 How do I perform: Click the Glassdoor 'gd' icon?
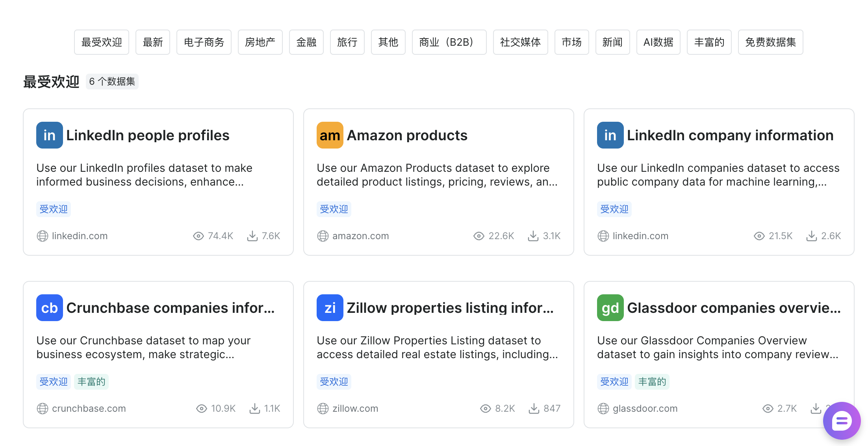(x=610, y=308)
